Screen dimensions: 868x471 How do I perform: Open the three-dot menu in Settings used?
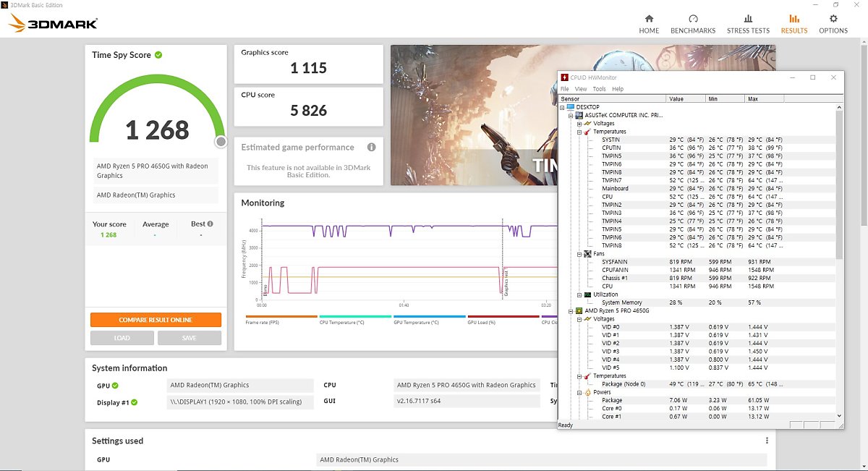click(x=767, y=441)
